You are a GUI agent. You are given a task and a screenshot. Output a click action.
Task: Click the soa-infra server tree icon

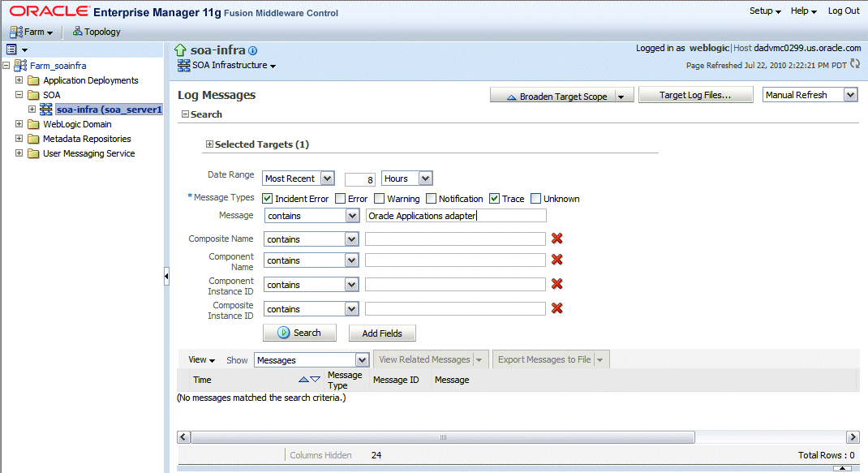(46, 109)
